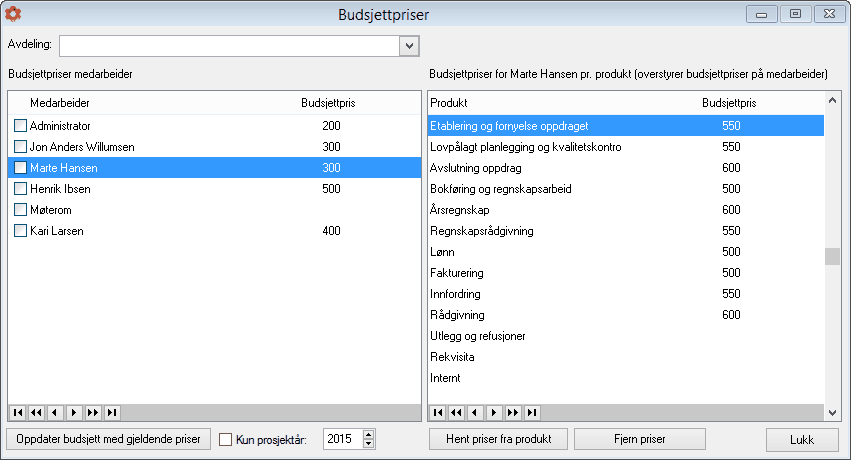This screenshot has width=851, height=460.
Task: Select the Fakturering product
Action: tap(456, 273)
